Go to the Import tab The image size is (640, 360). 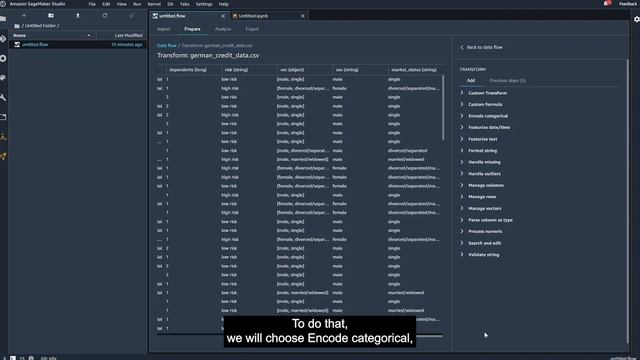click(163, 29)
